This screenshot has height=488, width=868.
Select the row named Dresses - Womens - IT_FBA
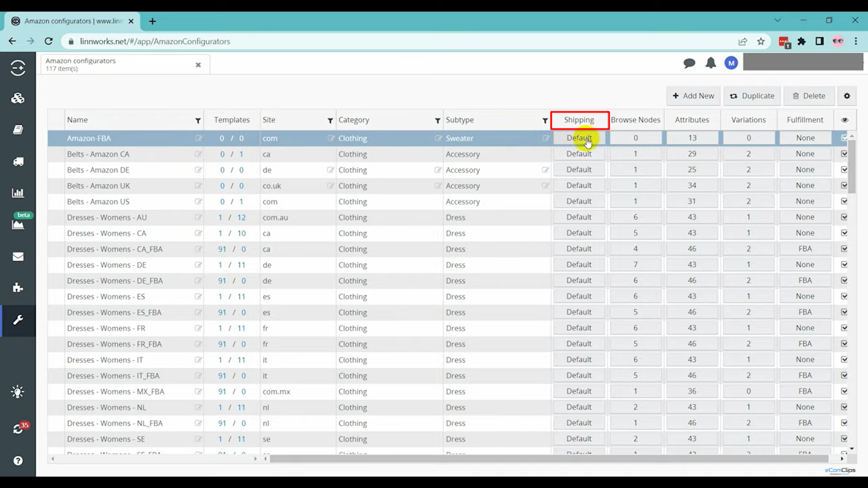(x=113, y=375)
